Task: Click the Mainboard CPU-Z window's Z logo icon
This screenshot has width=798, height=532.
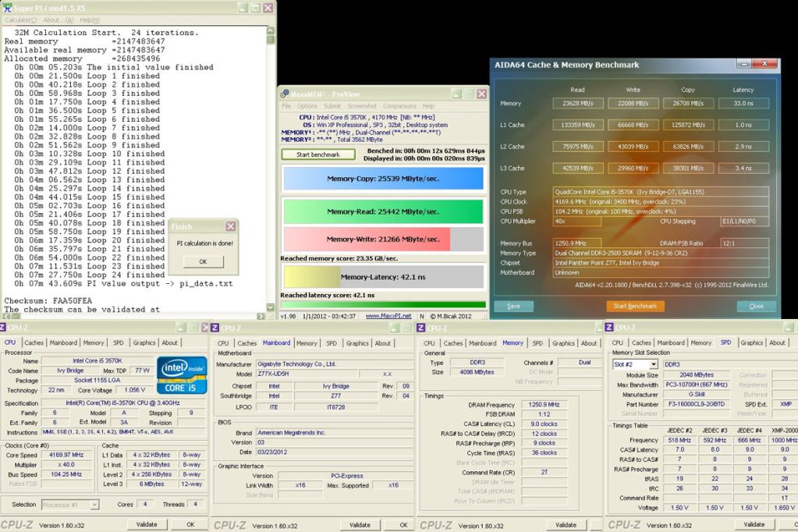Action: pyautogui.click(x=215, y=328)
